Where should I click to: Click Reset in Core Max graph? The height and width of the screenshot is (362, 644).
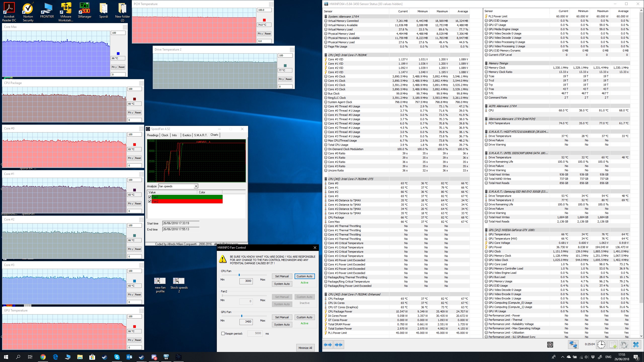click(x=122, y=67)
